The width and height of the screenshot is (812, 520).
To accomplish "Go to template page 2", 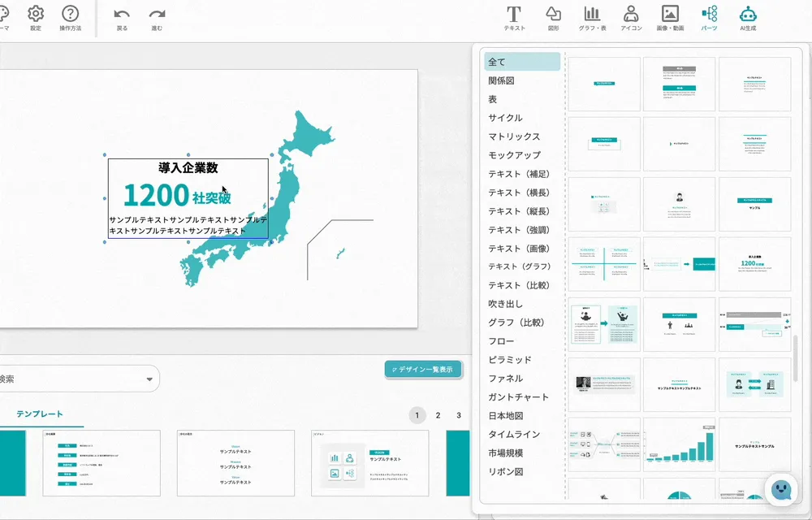I will [438, 415].
